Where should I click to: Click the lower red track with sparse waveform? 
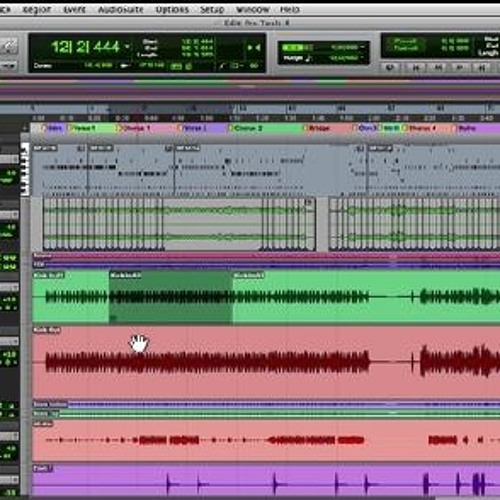click(x=266, y=441)
